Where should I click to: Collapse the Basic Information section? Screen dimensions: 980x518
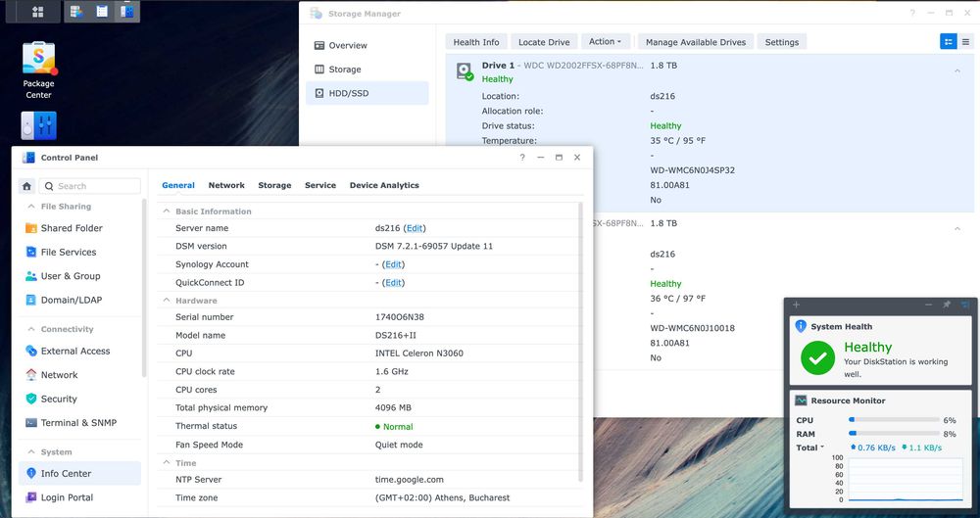[x=167, y=212]
